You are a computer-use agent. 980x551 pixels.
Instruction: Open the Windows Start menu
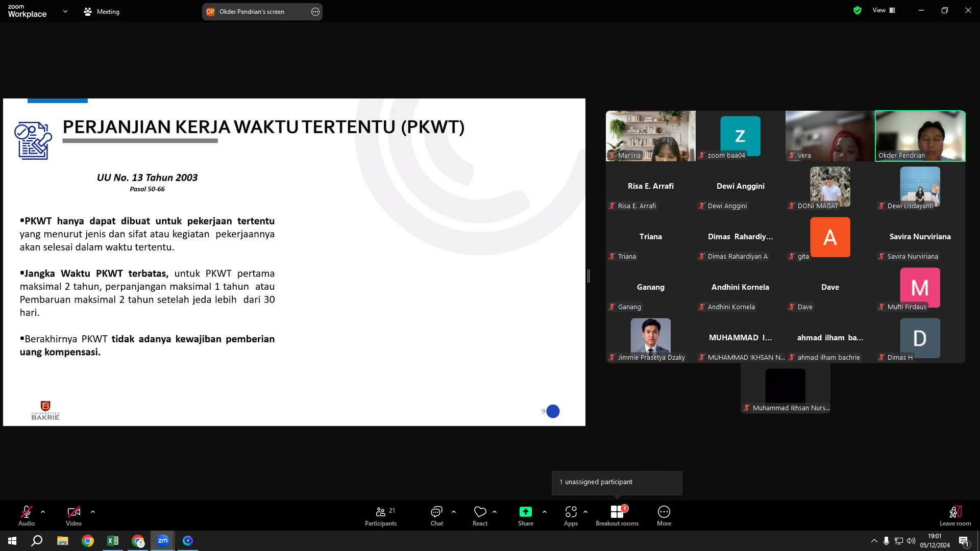coord(12,541)
